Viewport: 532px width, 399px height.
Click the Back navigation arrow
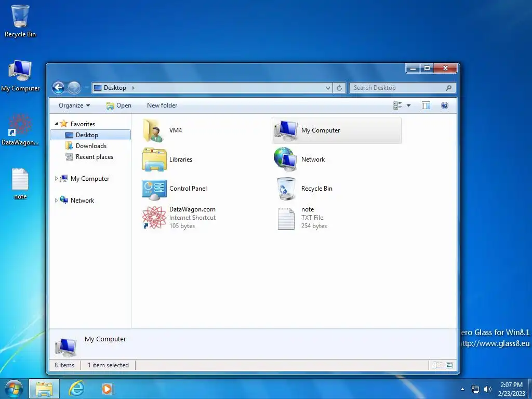[59, 88]
